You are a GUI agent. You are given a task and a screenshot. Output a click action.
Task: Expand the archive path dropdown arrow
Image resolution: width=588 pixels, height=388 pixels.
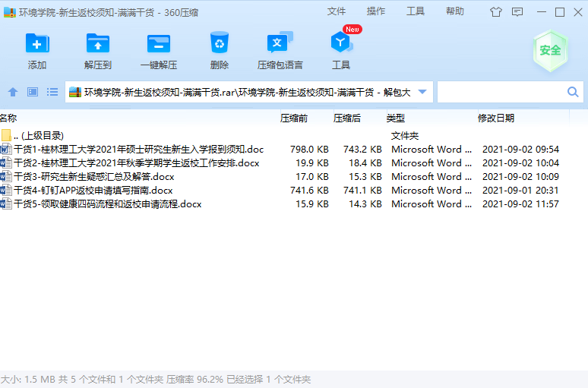pyautogui.click(x=423, y=92)
